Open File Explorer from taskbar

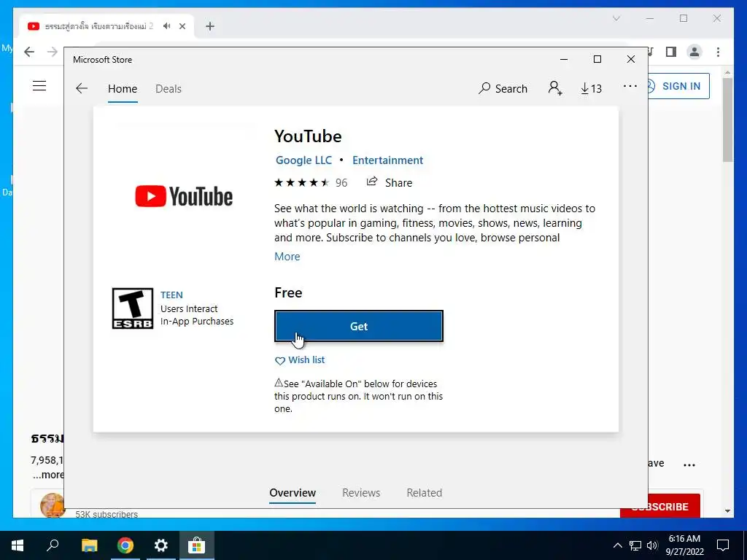click(x=89, y=545)
